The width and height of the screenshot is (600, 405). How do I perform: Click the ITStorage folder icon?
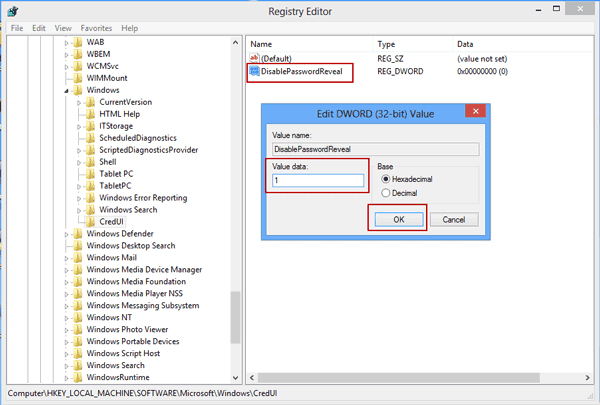[90, 126]
